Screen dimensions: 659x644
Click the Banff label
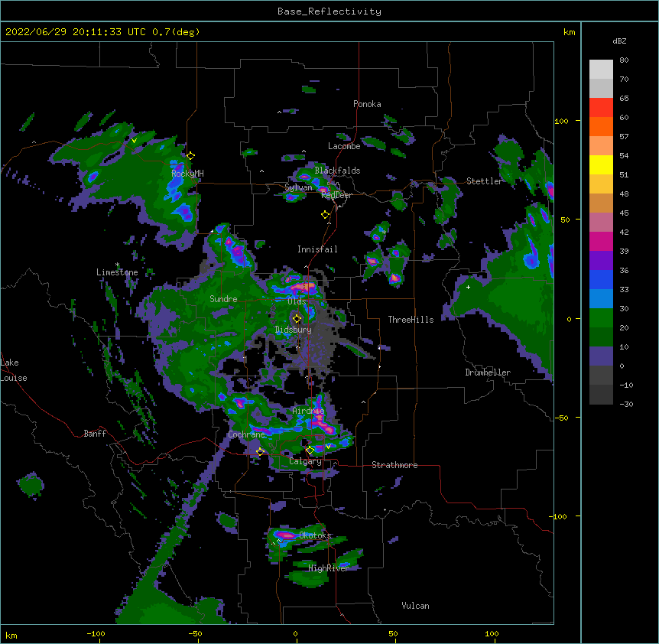pyautogui.click(x=95, y=434)
